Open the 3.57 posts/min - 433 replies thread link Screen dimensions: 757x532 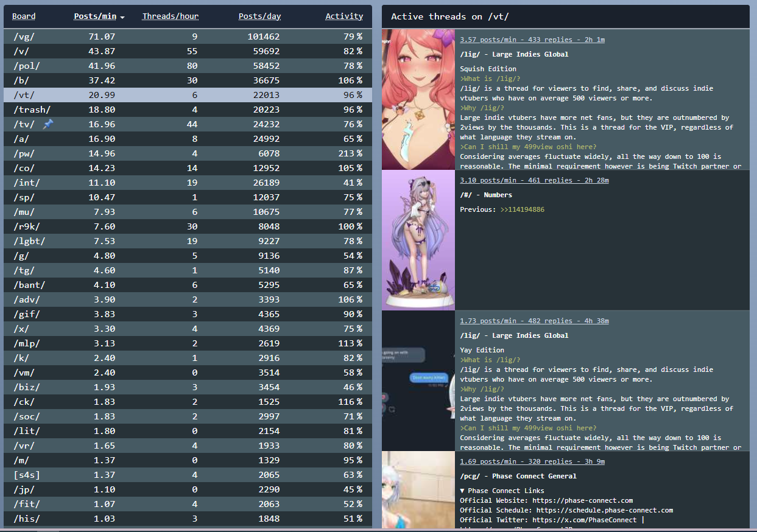click(x=532, y=40)
